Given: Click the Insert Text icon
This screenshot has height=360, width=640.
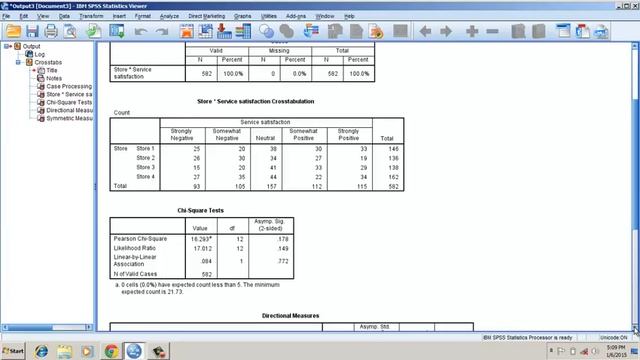Looking at the screenshot, I should pos(601,31).
